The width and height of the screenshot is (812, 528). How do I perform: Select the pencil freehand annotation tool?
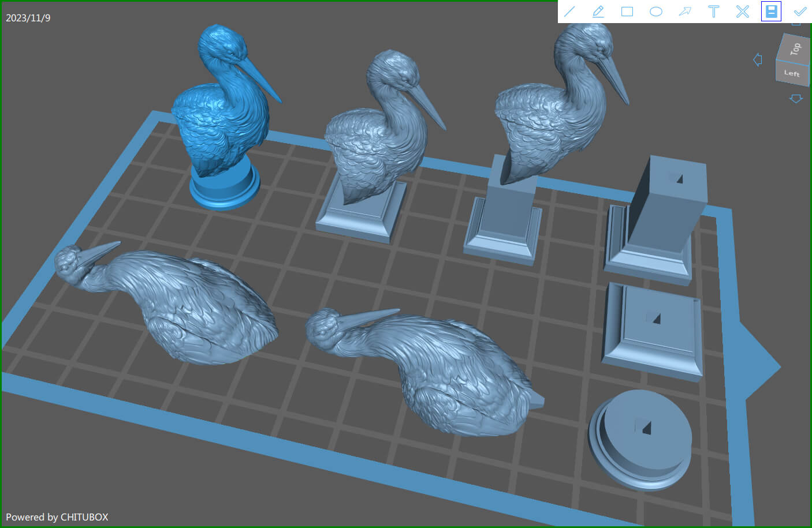pyautogui.click(x=598, y=12)
